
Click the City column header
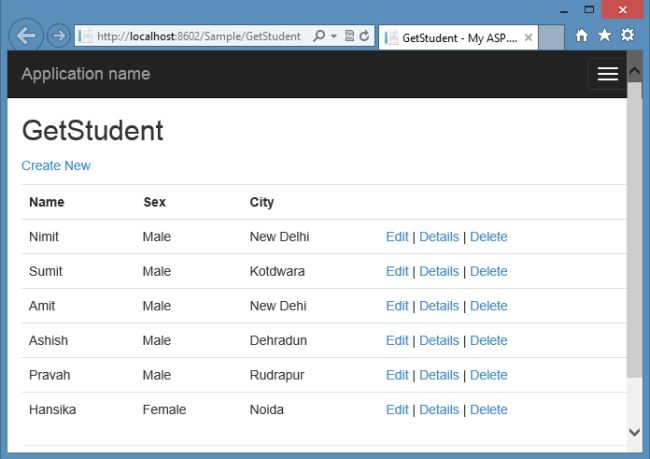coord(262,202)
